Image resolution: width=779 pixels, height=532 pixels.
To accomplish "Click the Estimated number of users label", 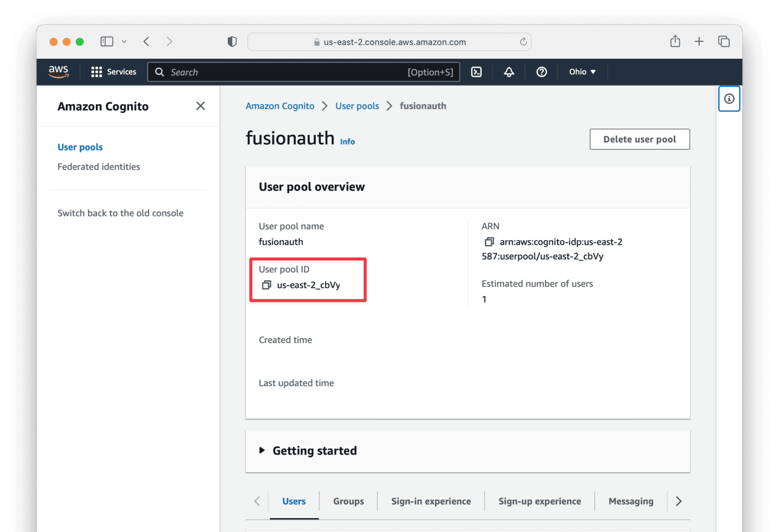I will (537, 284).
